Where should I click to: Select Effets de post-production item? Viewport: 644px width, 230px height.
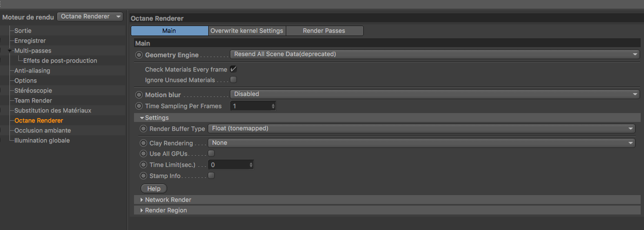tap(60, 60)
